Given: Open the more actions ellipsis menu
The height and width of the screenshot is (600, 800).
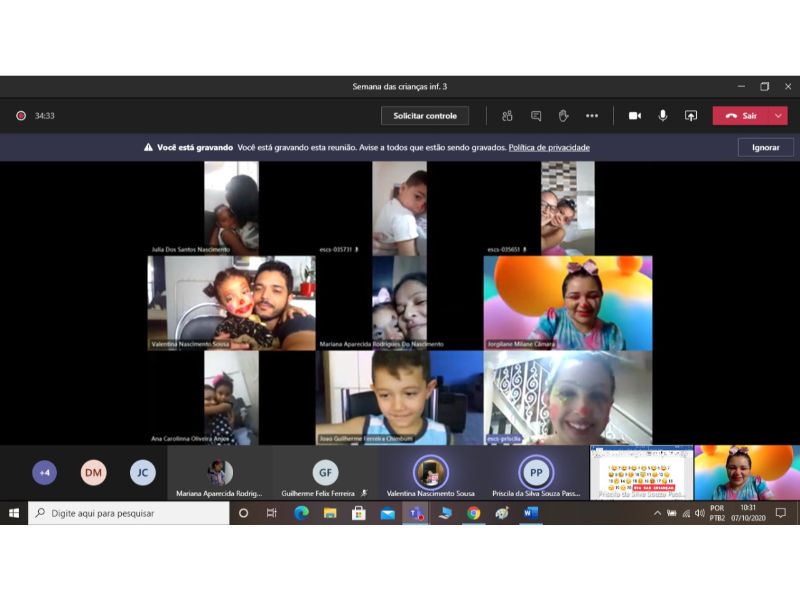Looking at the screenshot, I should tap(592, 116).
